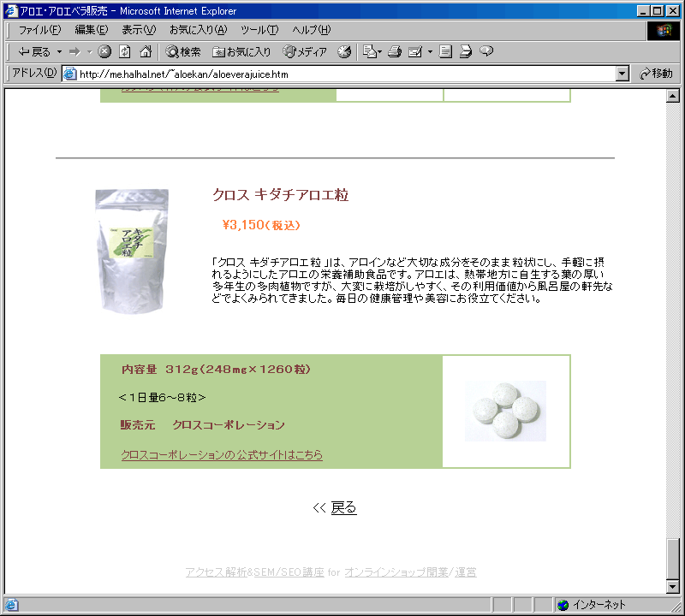
Task: Refresh the page using the Refresh icon
Action: tap(125, 52)
